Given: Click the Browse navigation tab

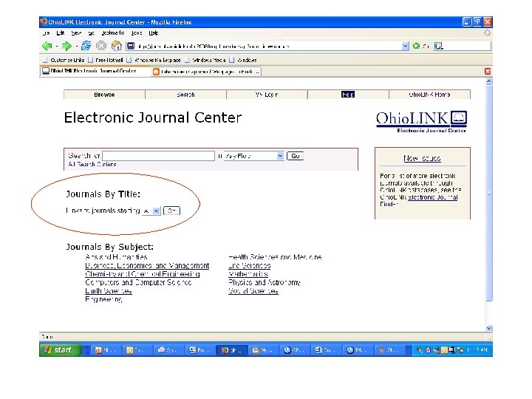Looking at the screenshot, I should [104, 95].
